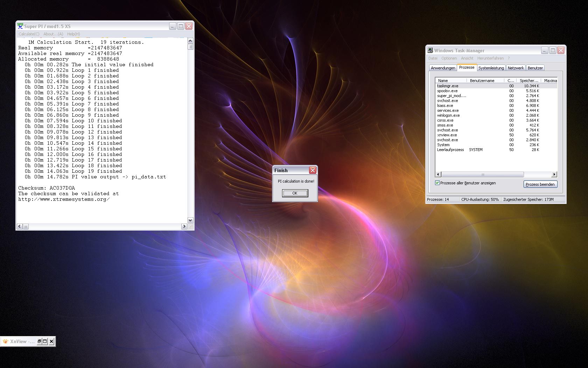Click the 'CPU-Auslastung: 50%' status bar entry
This screenshot has width=588, height=368.
(x=480, y=199)
